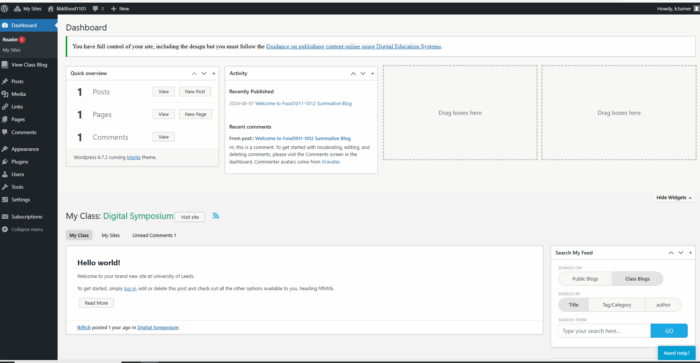Image resolution: width=700 pixels, height=363 pixels.
Task: Click the blue GO search button
Action: click(669, 331)
